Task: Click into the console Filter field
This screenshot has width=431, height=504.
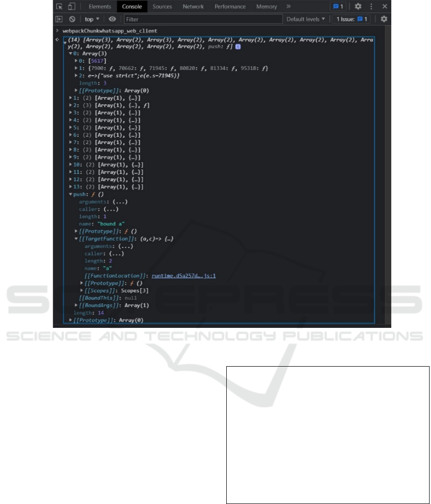Action: [x=203, y=19]
